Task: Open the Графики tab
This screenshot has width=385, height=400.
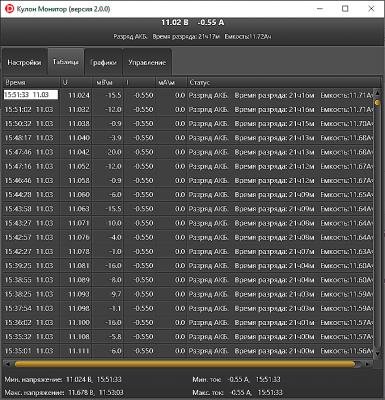Action: [103, 62]
